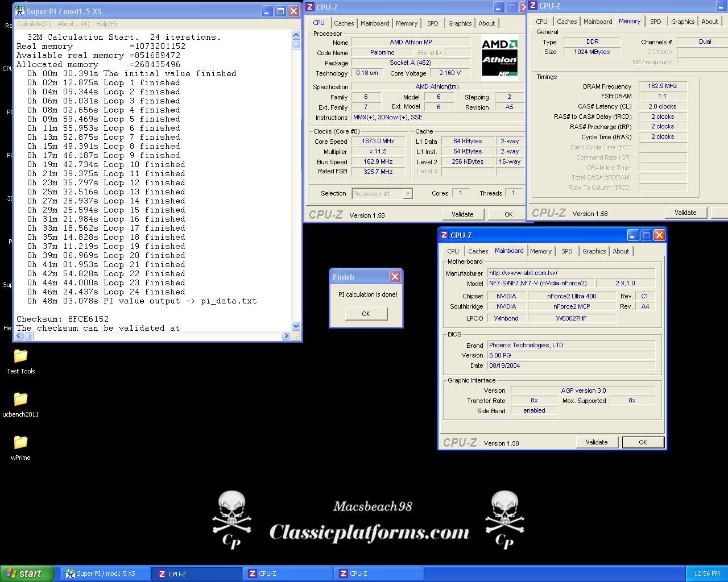Click the Code Name Palomino field
The height and width of the screenshot is (582, 728).
(x=382, y=52)
